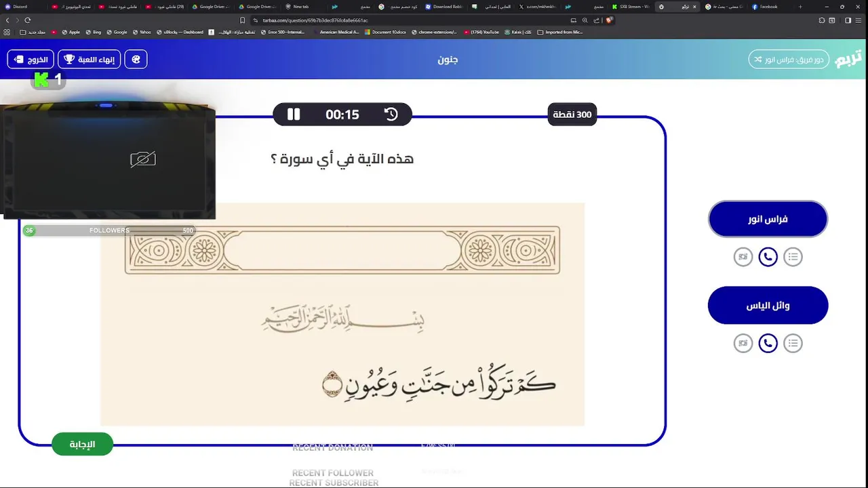The width and height of the screenshot is (868, 488).
Task: Switch to the x.com/mkhmkh tab
Action: (x=536, y=7)
